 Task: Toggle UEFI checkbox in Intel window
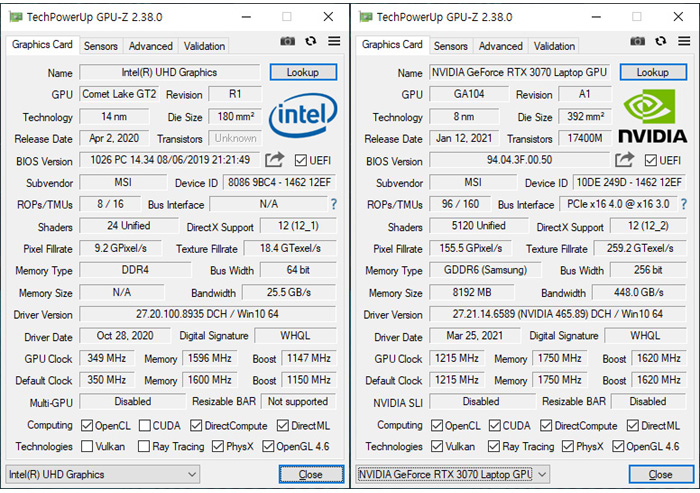(301, 160)
